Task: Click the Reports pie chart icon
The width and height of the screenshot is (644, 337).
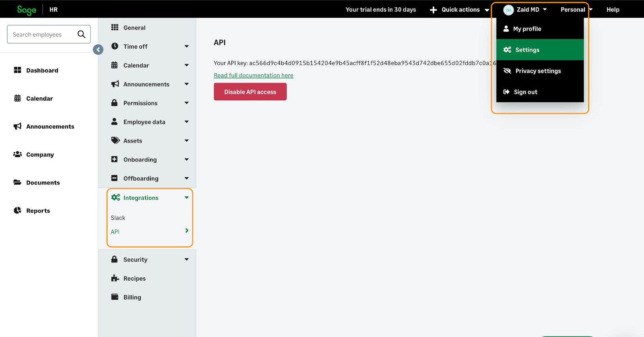Action: pos(17,210)
